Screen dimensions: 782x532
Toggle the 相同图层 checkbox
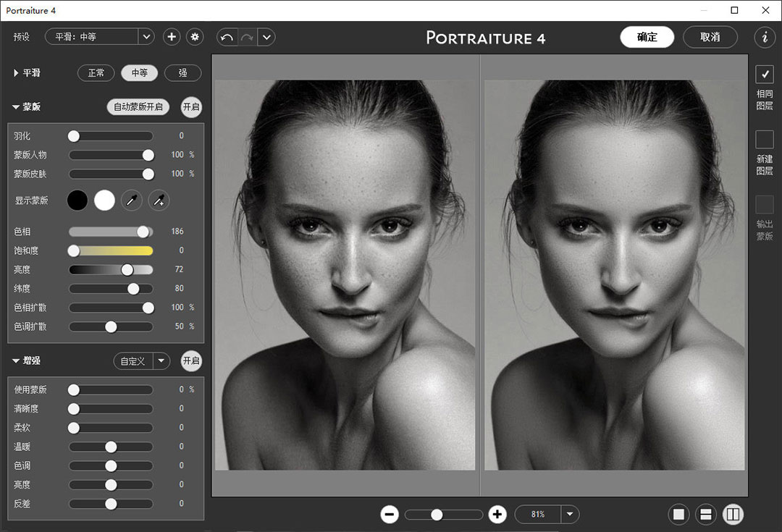coord(765,74)
